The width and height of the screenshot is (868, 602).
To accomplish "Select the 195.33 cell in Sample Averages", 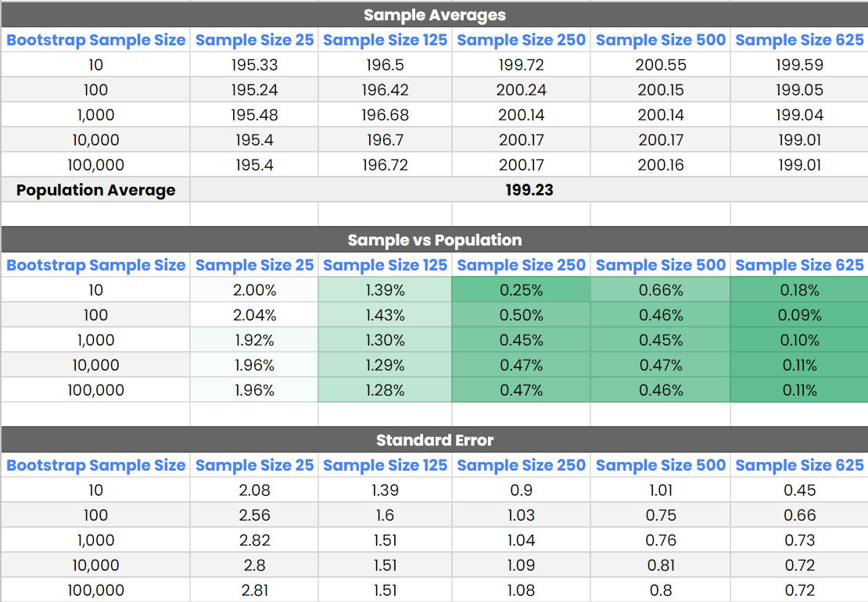I will pos(254,65).
